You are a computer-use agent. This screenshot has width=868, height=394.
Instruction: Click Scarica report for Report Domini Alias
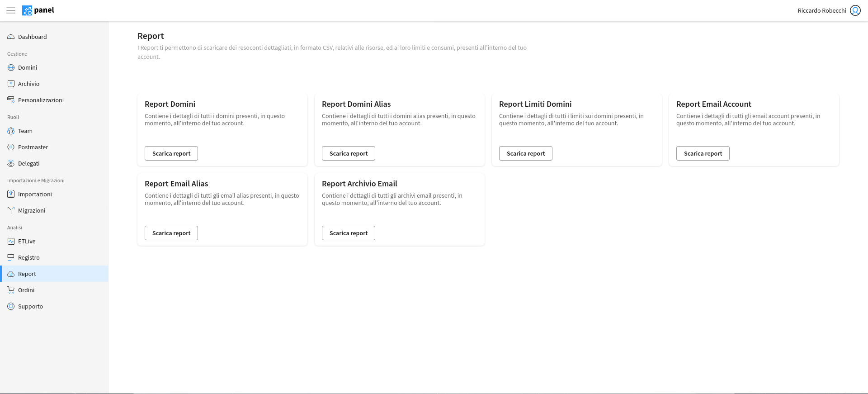tap(349, 153)
